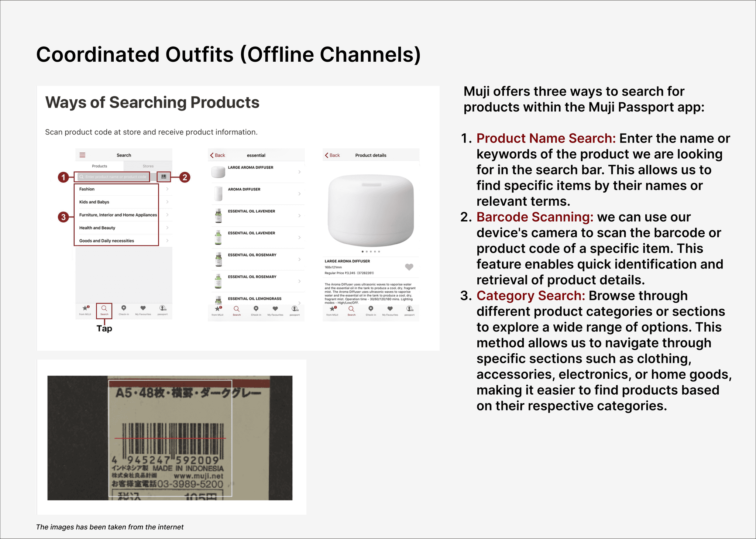Open the LARGE AROMA DIFFUSER list thumbnail
Viewport: 756px width, 539px height.
[218, 172]
